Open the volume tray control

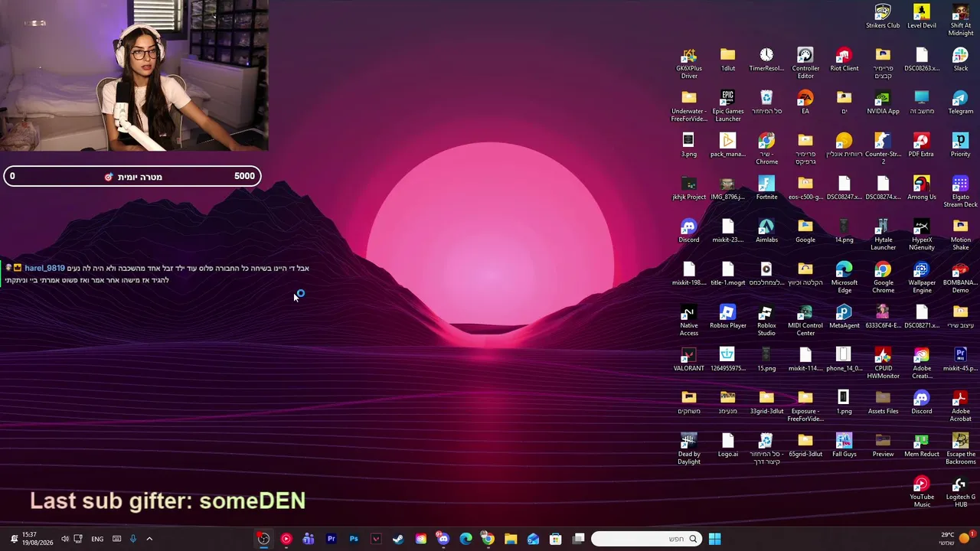(64, 539)
